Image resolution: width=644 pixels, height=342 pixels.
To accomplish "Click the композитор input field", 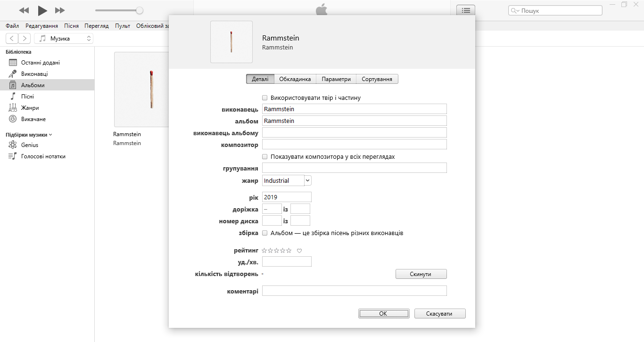I will point(355,144).
